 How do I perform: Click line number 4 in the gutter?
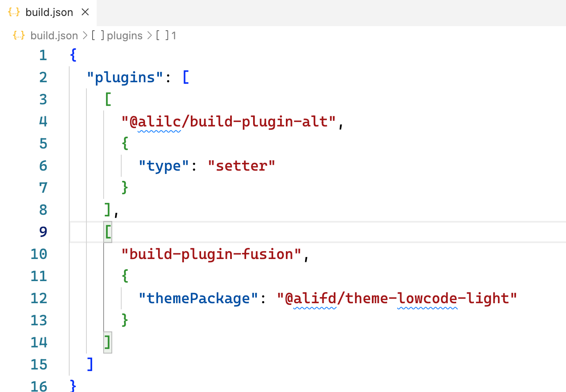[x=43, y=122]
